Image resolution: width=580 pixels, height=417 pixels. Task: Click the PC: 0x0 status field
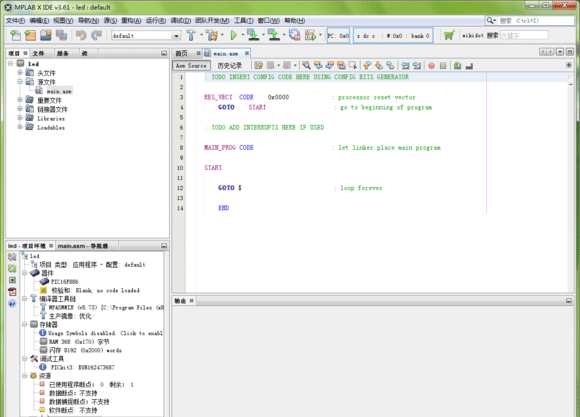(338, 36)
